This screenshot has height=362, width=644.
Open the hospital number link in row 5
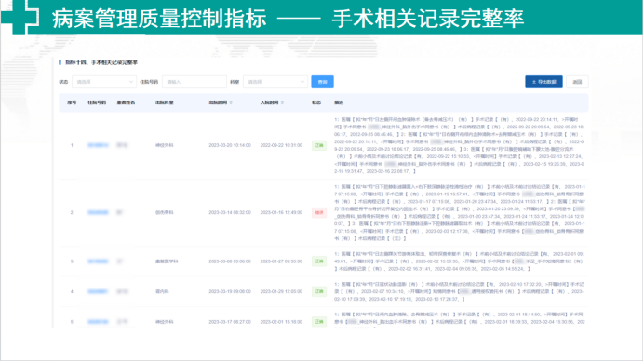click(x=98, y=322)
